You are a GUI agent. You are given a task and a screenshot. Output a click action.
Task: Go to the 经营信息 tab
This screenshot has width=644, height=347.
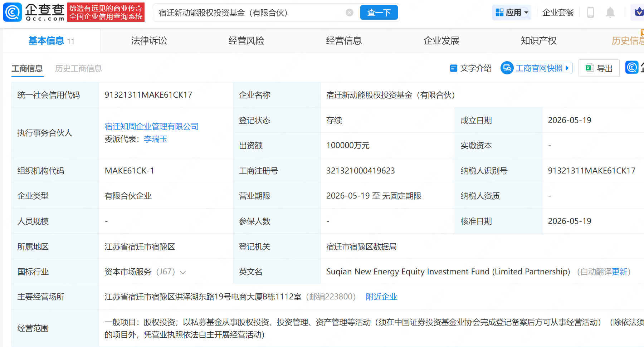coord(344,41)
